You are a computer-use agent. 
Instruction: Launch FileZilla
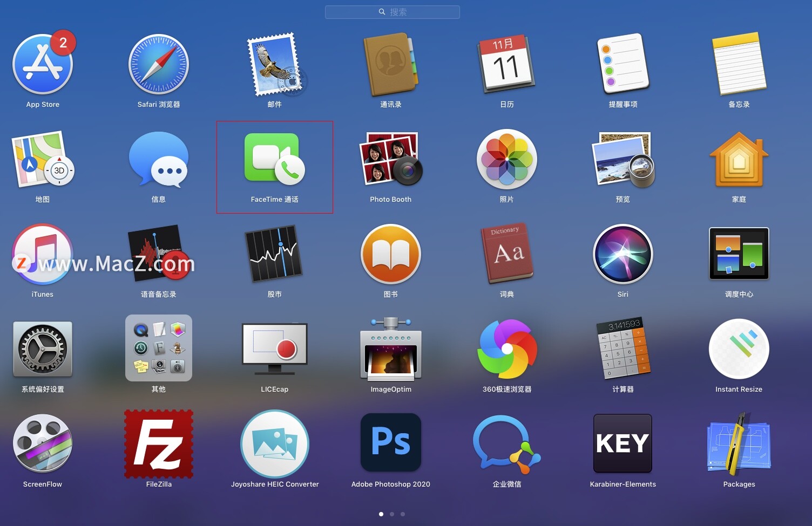pos(159,444)
